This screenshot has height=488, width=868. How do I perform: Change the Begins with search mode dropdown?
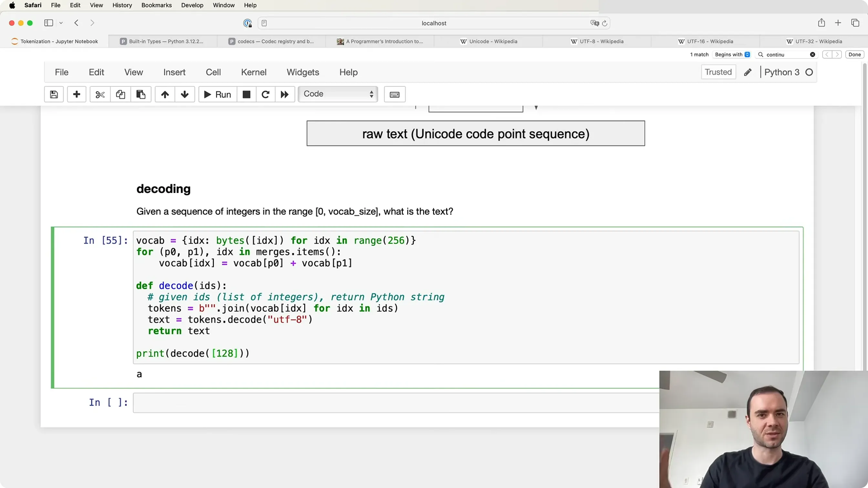click(732, 55)
